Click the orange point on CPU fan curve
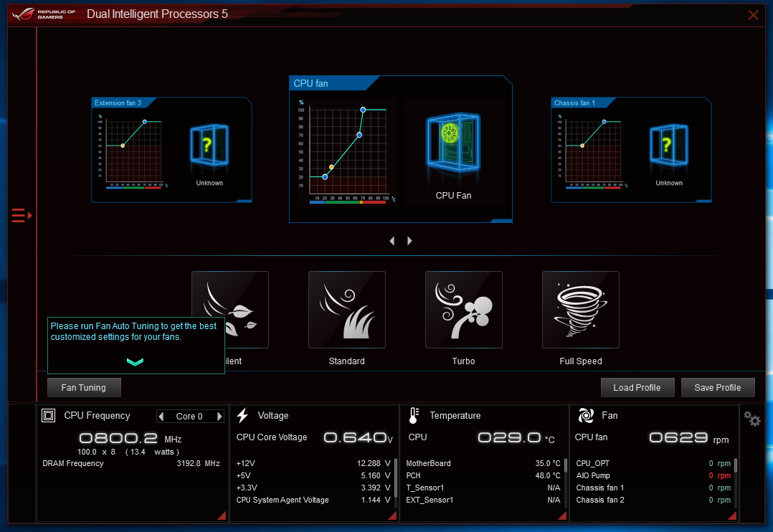The width and height of the screenshot is (773, 532). [x=331, y=167]
